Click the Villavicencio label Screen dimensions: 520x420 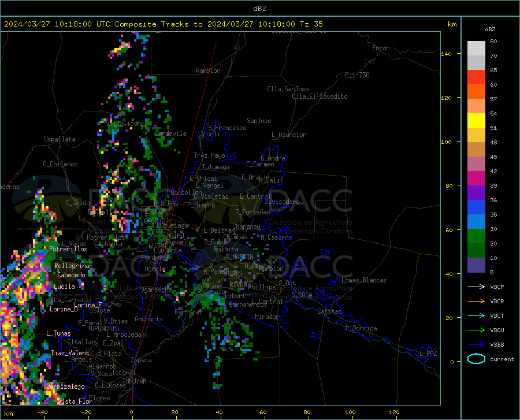[x=129, y=124]
